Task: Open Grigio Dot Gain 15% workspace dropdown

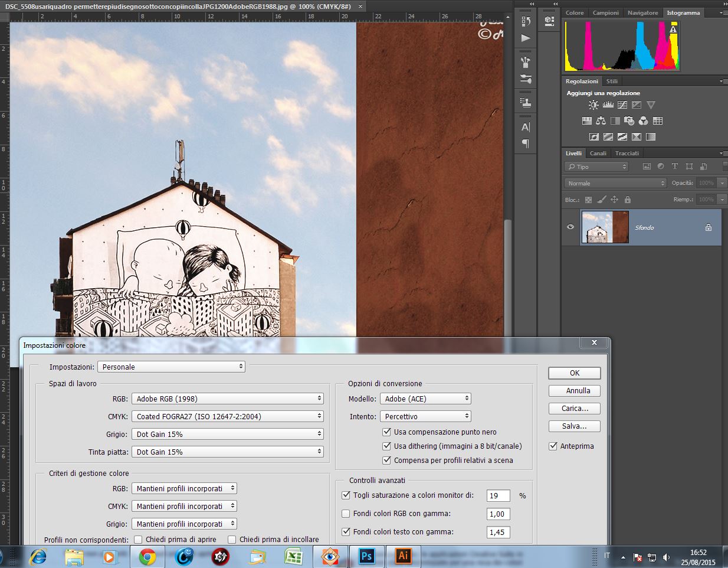Action: (x=228, y=434)
